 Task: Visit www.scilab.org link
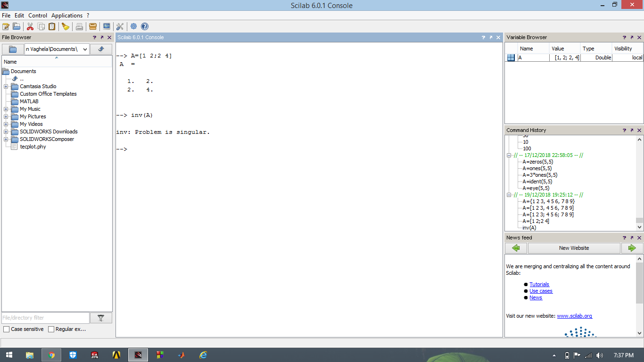pos(574,316)
